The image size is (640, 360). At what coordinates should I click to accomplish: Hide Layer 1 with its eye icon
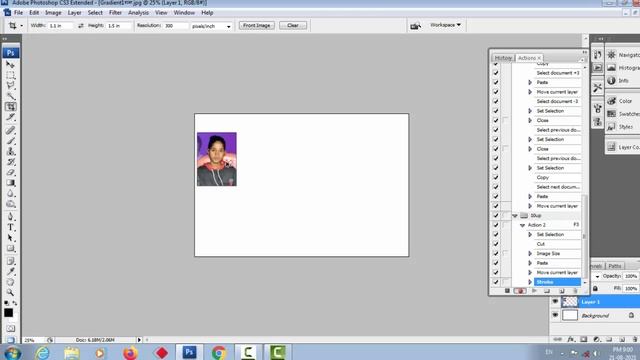555,302
